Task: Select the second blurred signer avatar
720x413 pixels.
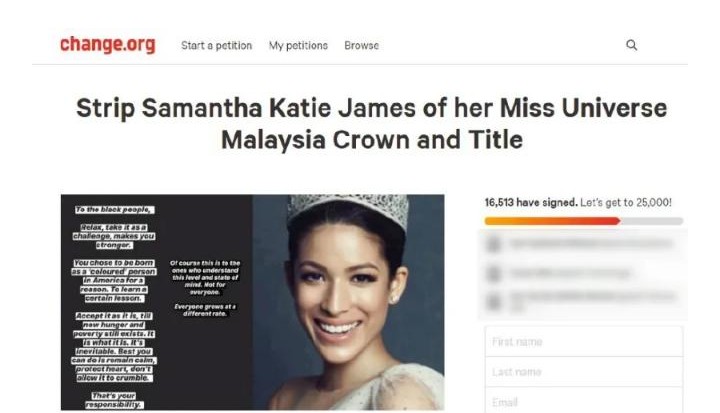Action: [x=494, y=274]
